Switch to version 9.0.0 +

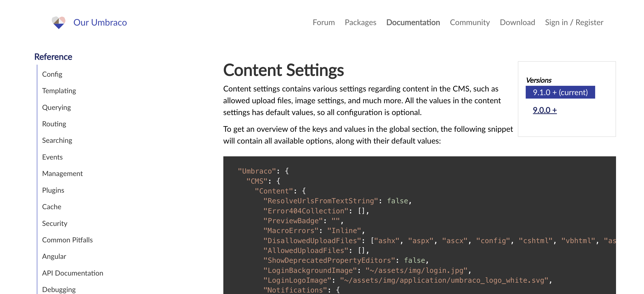(x=544, y=110)
